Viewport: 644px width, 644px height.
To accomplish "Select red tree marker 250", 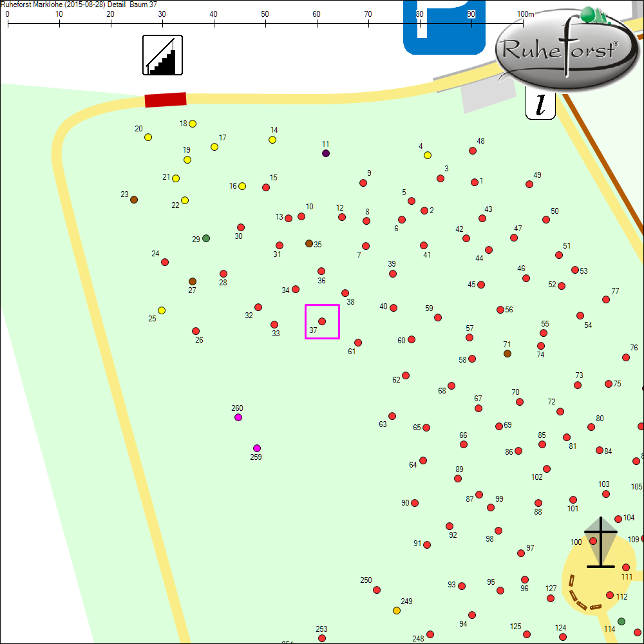I will 377,590.
